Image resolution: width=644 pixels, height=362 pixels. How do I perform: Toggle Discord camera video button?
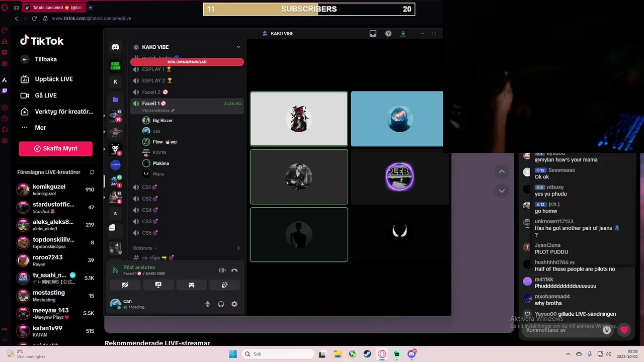[125, 285]
